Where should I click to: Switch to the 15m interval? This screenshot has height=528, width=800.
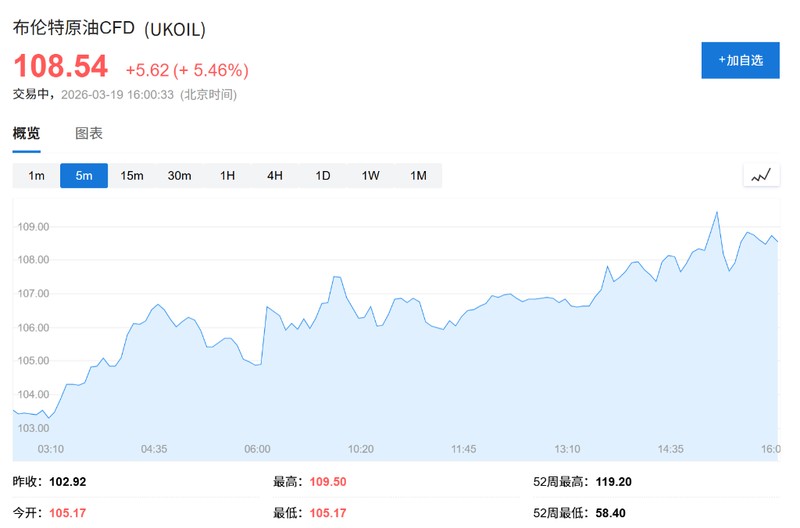click(132, 176)
